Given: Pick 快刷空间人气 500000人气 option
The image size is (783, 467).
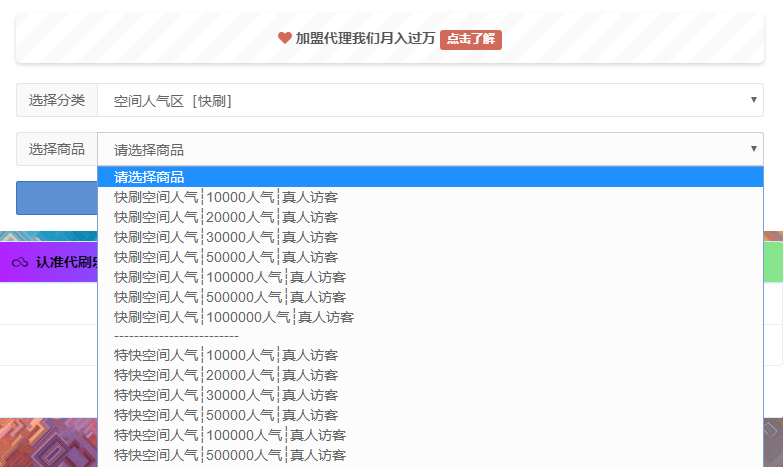Looking at the screenshot, I should [x=229, y=297].
